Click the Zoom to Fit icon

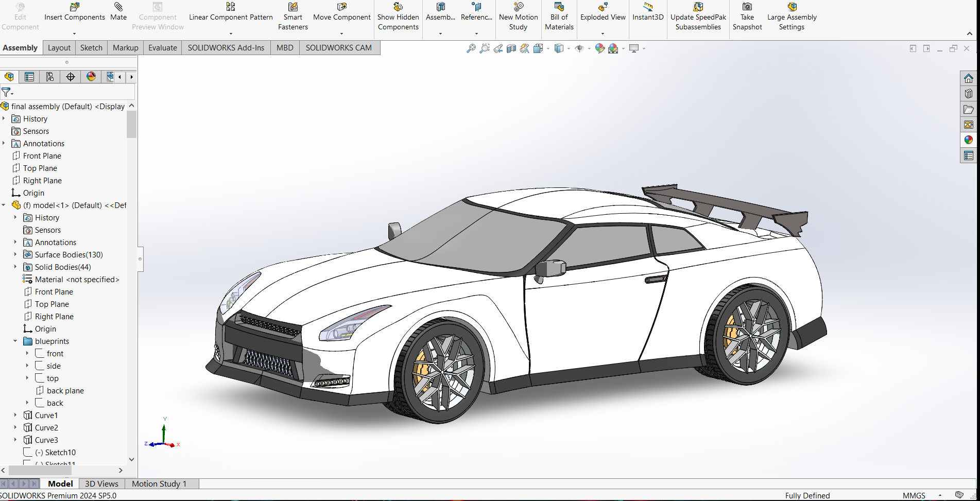[471, 48]
